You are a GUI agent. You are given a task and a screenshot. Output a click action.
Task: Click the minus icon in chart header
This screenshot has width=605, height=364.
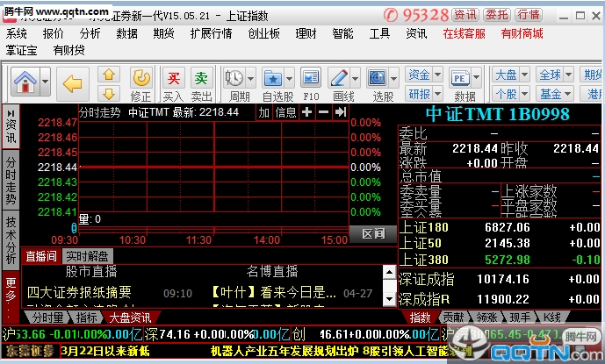coord(322,112)
